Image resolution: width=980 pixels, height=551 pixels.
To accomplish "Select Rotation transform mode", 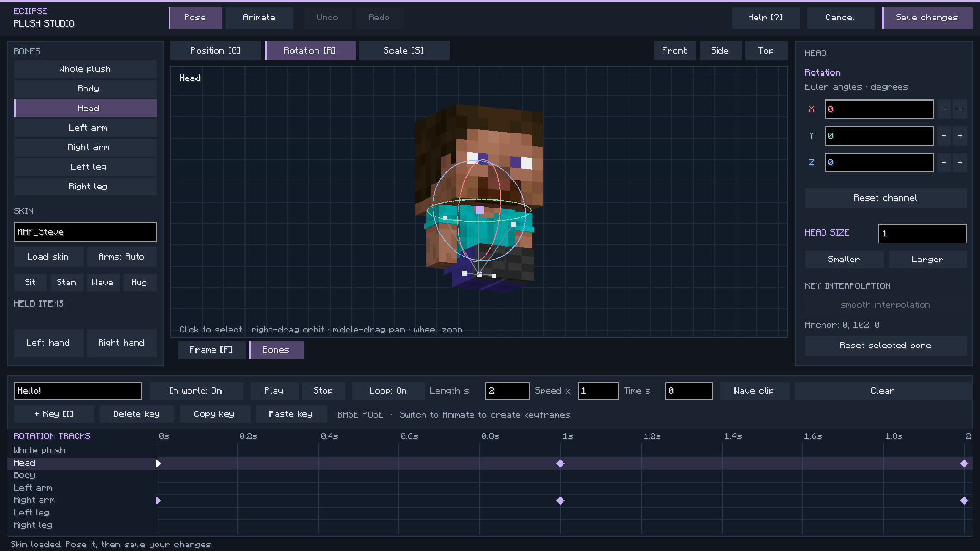I will [x=310, y=51].
